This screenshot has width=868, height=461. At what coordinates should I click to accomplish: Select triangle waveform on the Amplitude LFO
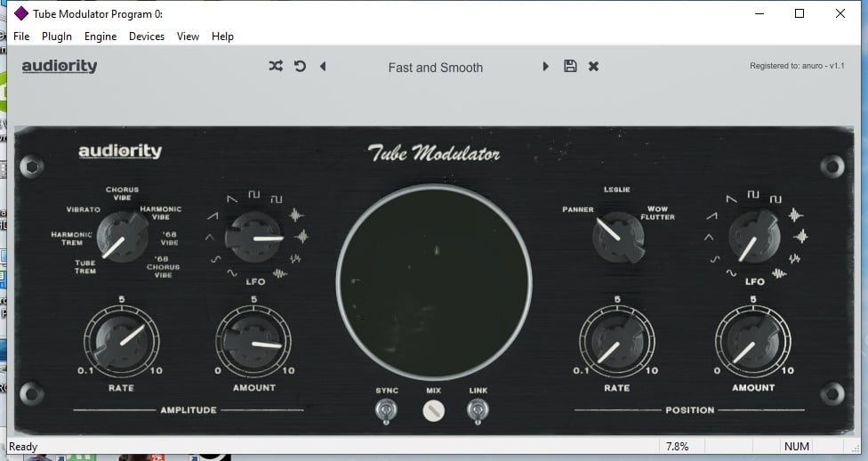coord(209,238)
